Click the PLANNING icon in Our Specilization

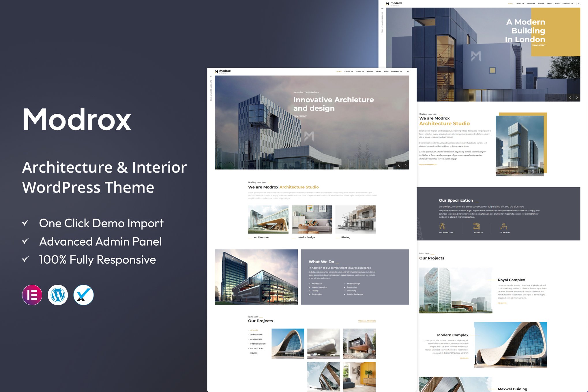(504, 226)
